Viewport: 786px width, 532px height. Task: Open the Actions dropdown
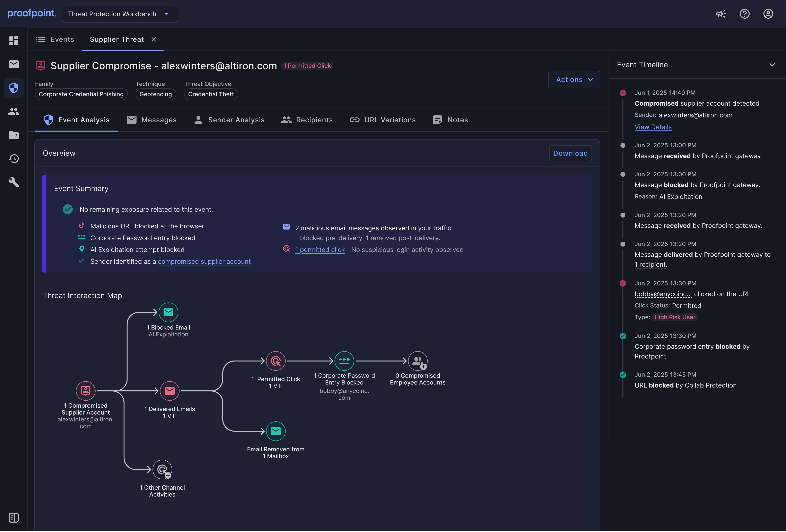pos(574,79)
